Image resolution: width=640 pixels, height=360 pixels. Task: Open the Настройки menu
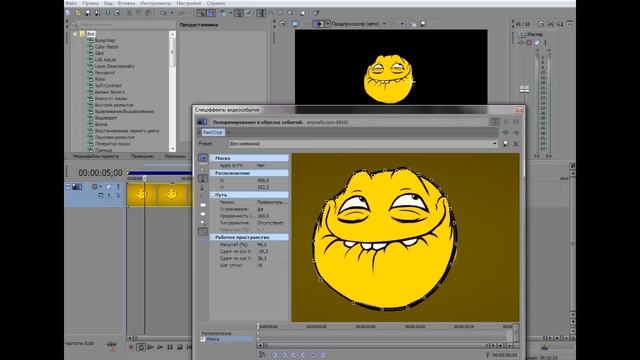point(189,3)
